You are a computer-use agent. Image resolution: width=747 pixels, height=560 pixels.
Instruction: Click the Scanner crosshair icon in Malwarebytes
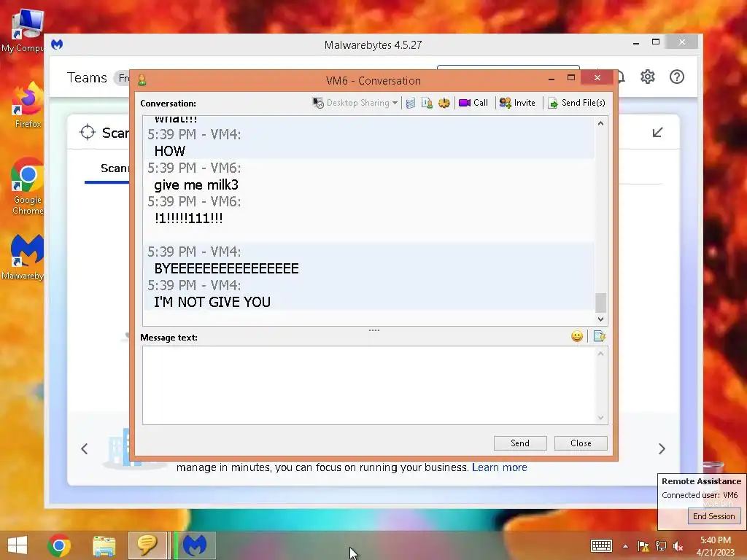point(88,133)
